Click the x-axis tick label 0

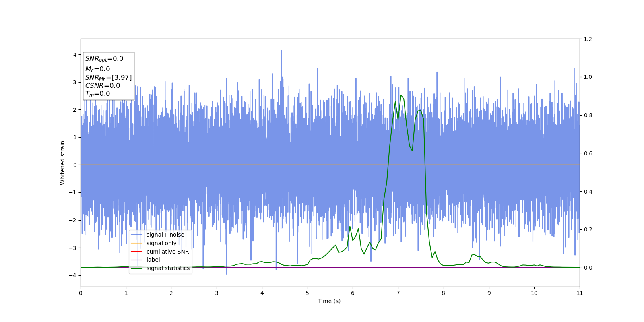pyautogui.click(x=80, y=293)
